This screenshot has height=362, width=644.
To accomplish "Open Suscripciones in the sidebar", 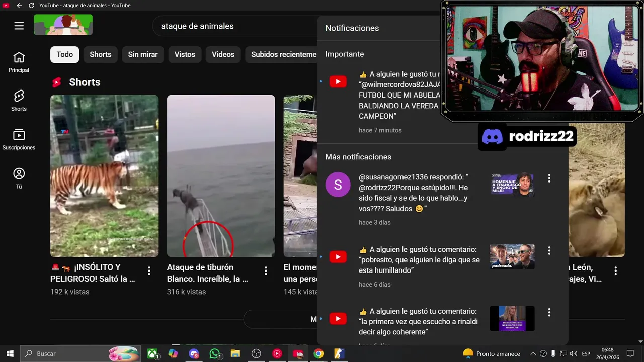I will coord(19,140).
